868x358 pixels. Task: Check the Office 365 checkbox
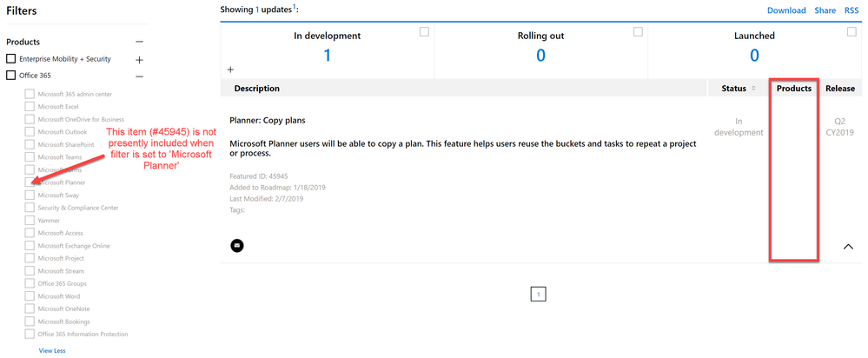click(x=10, y=76)
